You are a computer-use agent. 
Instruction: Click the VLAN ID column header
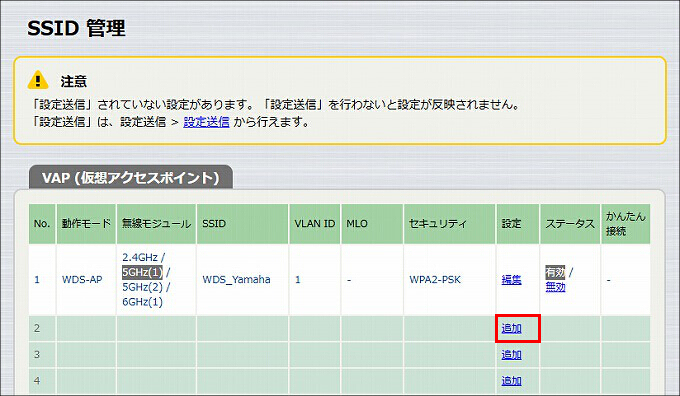point(315,224)
